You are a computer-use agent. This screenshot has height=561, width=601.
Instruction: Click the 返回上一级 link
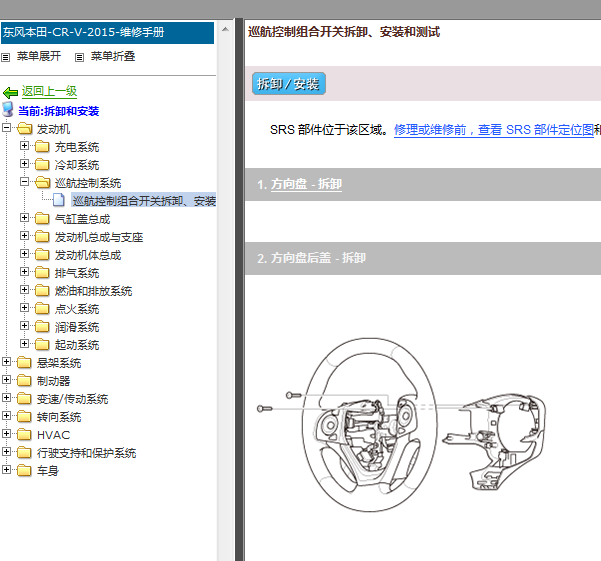(x=49, y=91)
